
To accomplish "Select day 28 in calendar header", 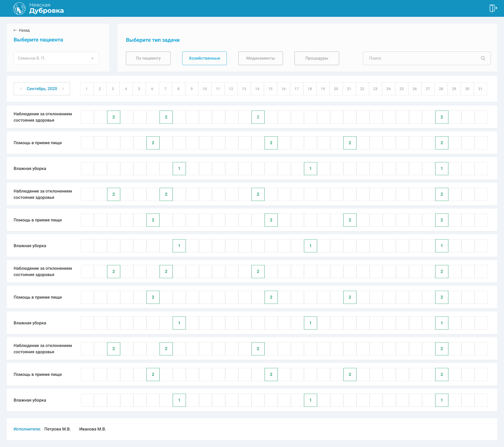I will [441, 89].
